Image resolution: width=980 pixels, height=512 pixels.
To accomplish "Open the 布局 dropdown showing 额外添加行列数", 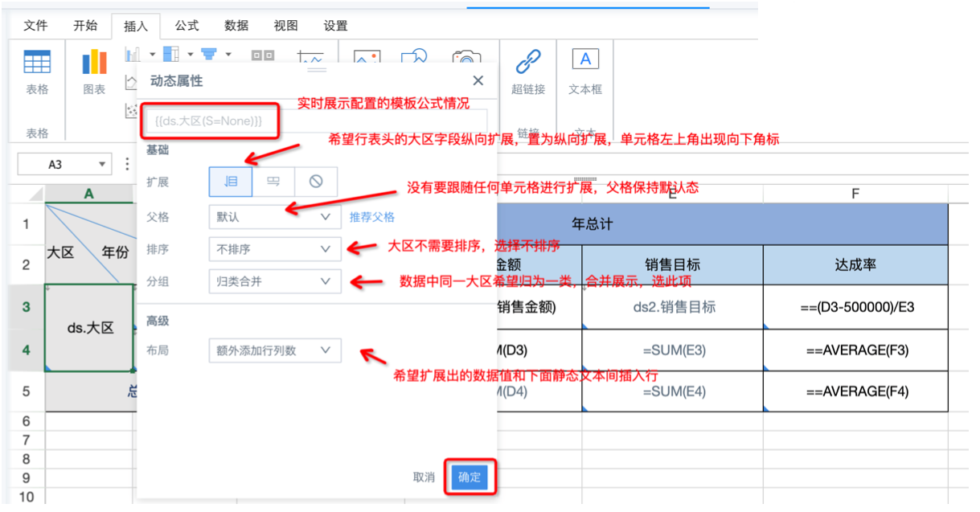I will pos(274,350).
